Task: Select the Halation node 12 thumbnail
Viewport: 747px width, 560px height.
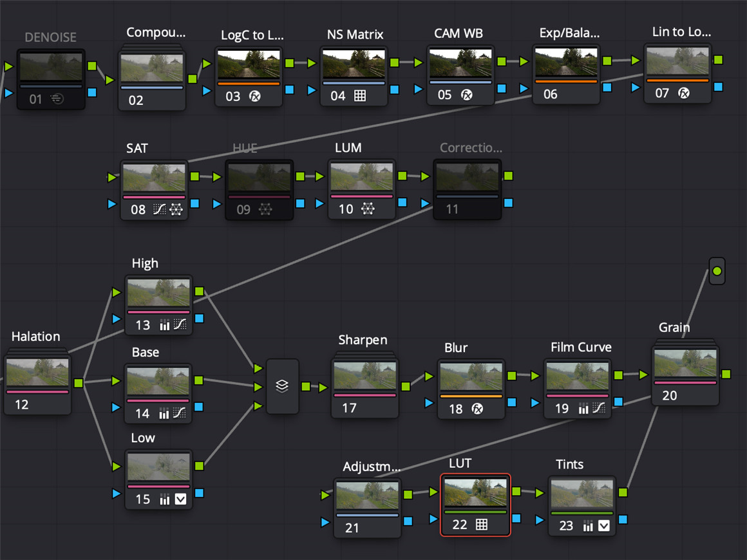Action: click(x=37, y=372)
